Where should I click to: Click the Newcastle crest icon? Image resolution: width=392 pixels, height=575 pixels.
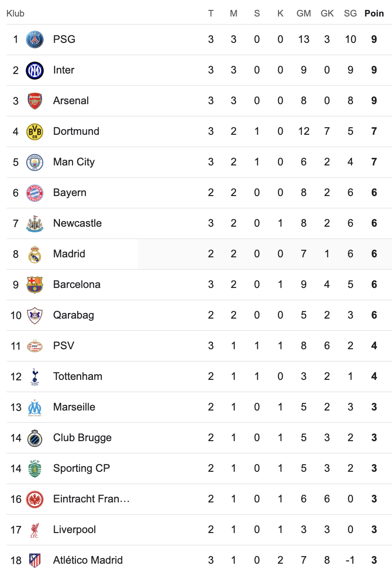[x=34, y=223]
